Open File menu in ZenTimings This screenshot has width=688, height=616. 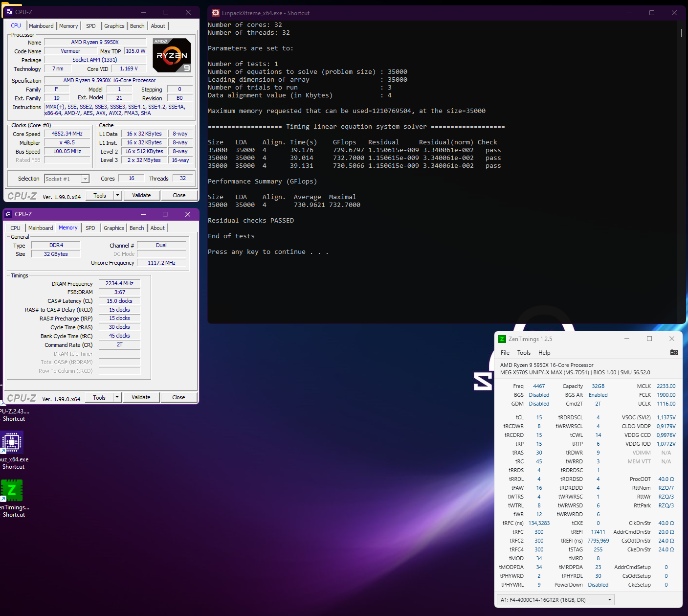point(505,353)
